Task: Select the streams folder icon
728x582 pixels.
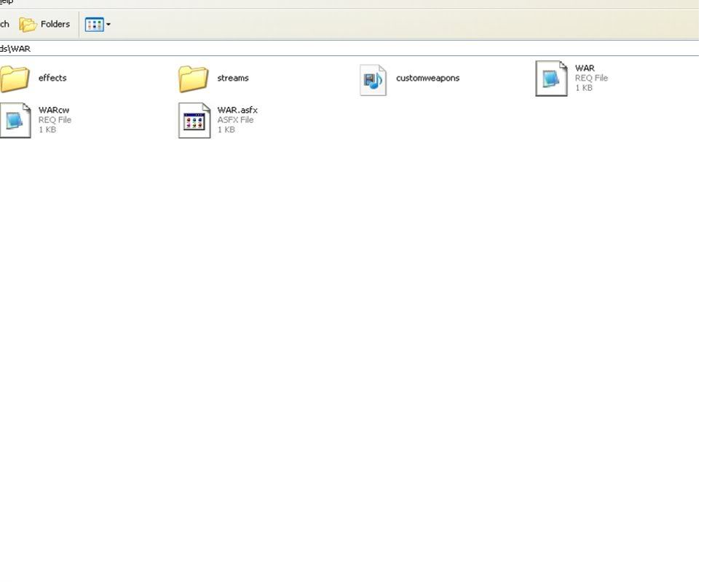Action: tap(194, 79)
